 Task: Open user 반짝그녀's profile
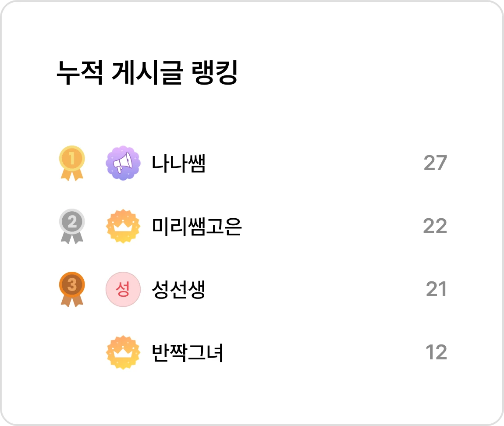(x=188, y=353)
